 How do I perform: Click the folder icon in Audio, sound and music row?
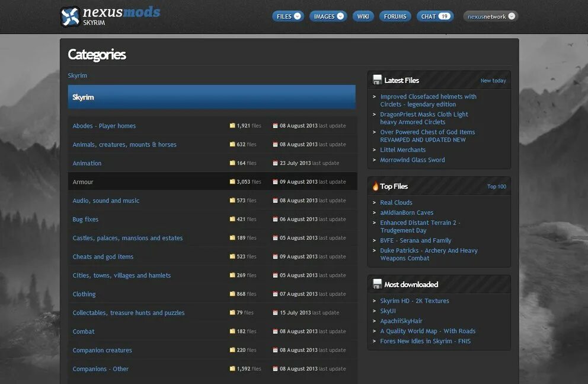point(232,201)
